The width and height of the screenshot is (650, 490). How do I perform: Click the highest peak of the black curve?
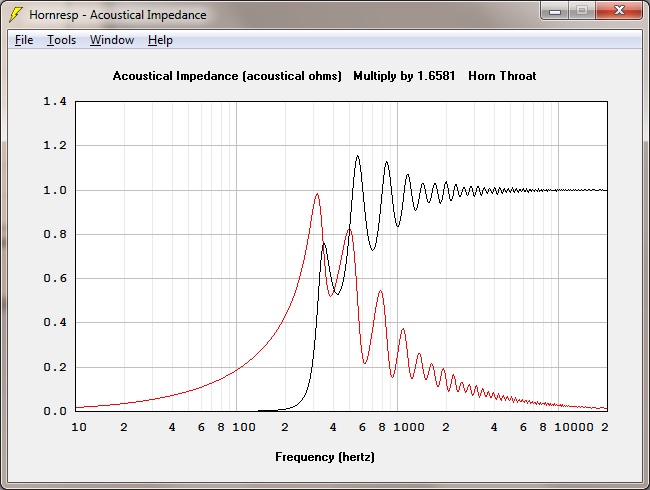357,156
